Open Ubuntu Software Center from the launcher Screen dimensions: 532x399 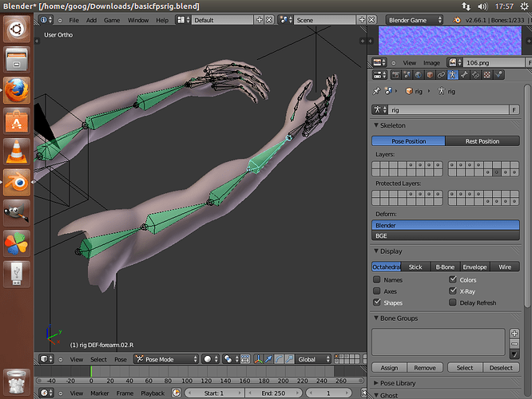[x=17, y=121]
